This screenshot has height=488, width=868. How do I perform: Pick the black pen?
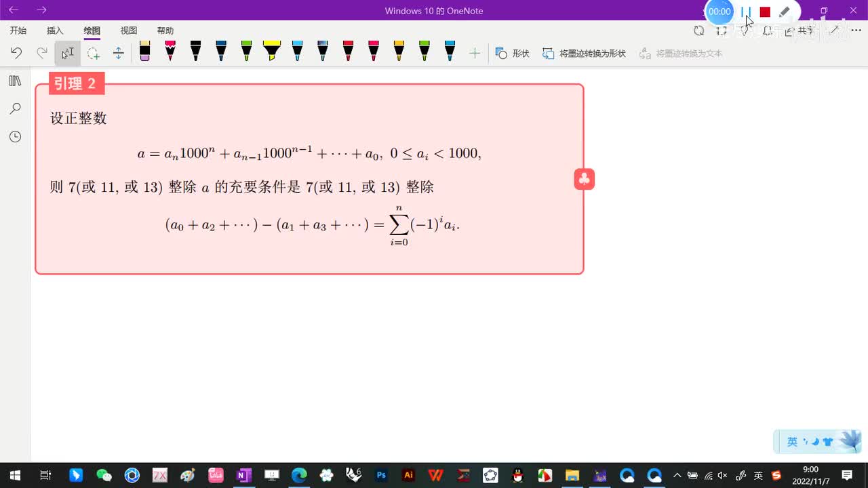tap(195, 51)
